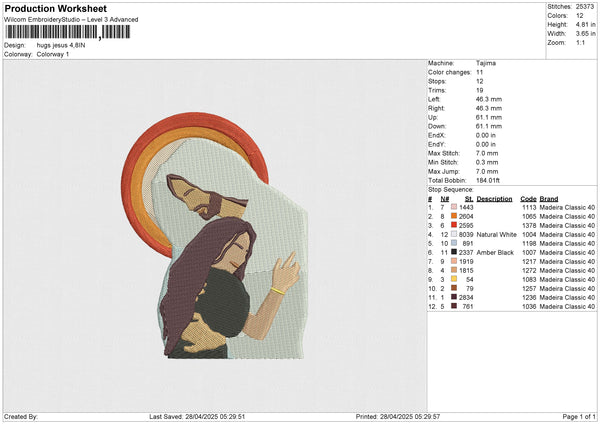The image size is (600, 424).
Task: Click the Production Worksheet title
Action: 55,9
